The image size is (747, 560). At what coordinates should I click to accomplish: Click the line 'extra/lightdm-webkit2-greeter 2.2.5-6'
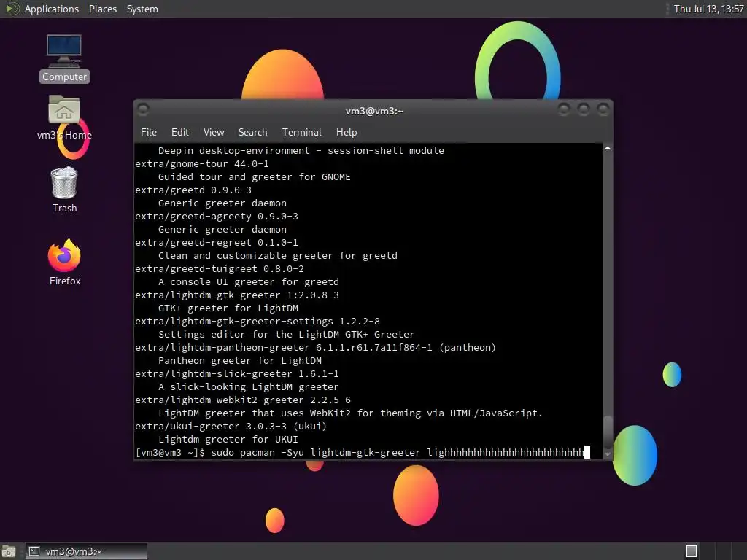point(242,400)
